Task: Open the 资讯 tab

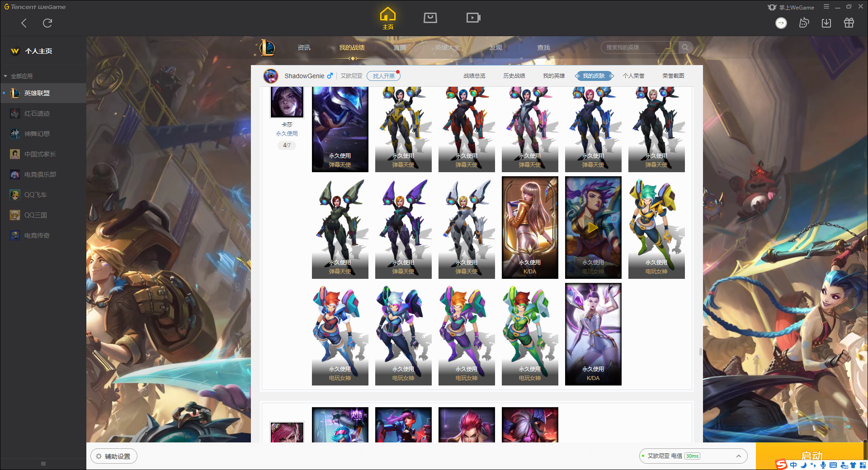Action: pos(304,47)
